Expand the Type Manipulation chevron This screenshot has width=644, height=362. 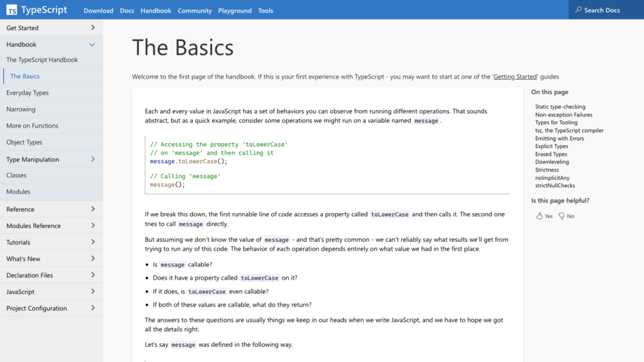[x=93, y=159]
